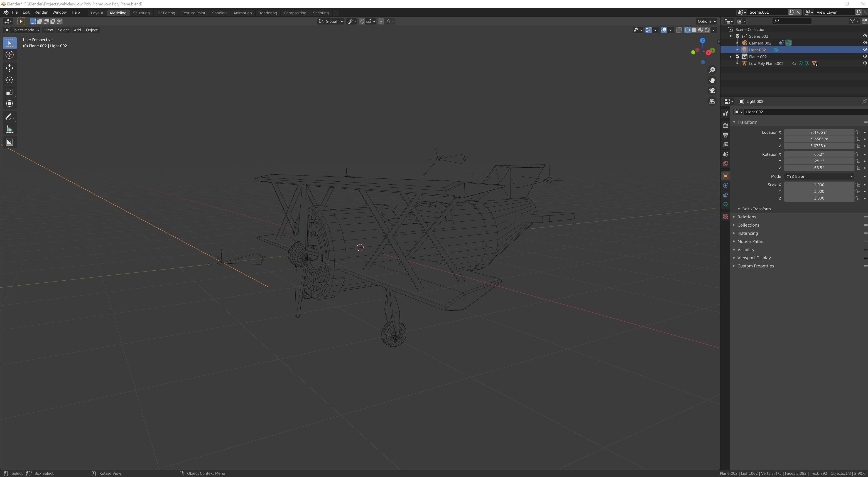Activate the Scale tool

[10, 92]
